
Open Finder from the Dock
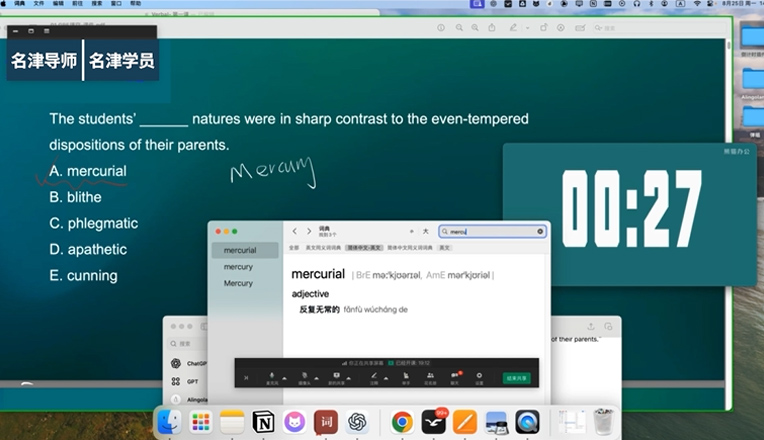(171, 422)
